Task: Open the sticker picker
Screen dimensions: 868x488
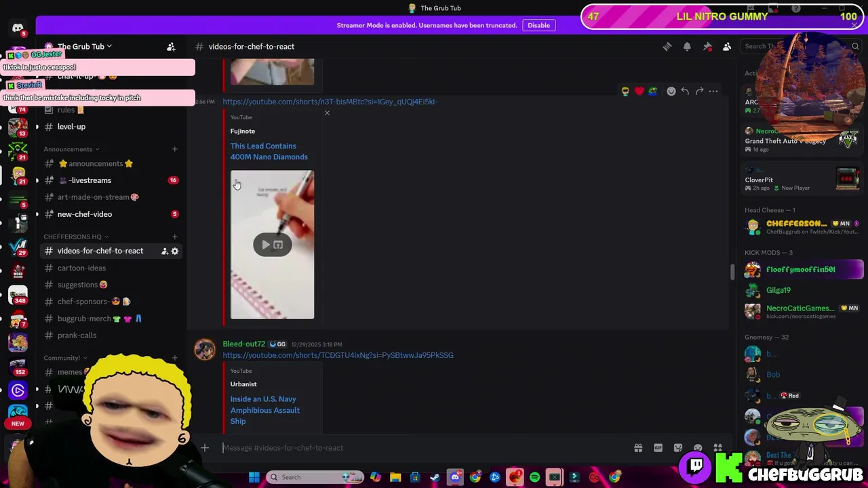Action: point(678,448)
